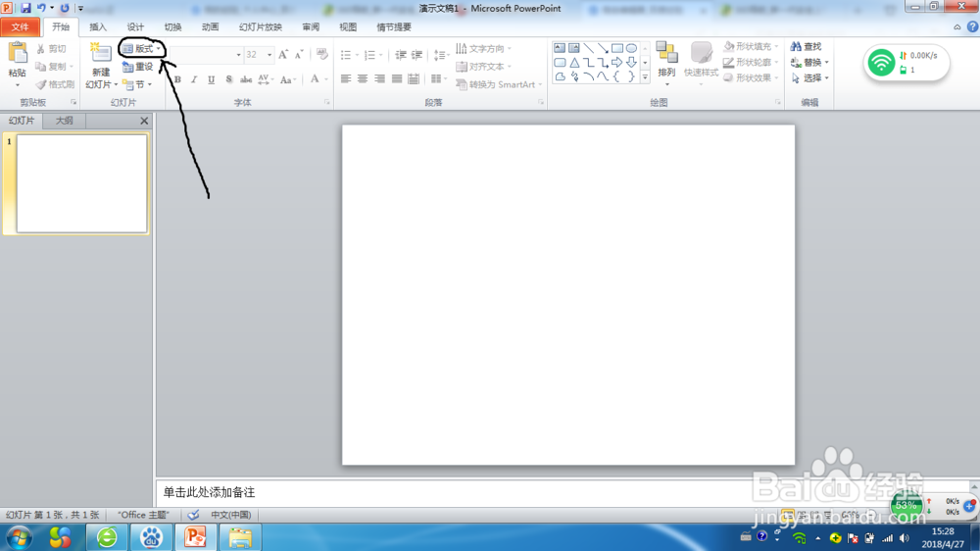Image resolution: width=980 pixels, height=551 pixels.
Task: Center-align the paragraph text
Action: tap(363, 78)
